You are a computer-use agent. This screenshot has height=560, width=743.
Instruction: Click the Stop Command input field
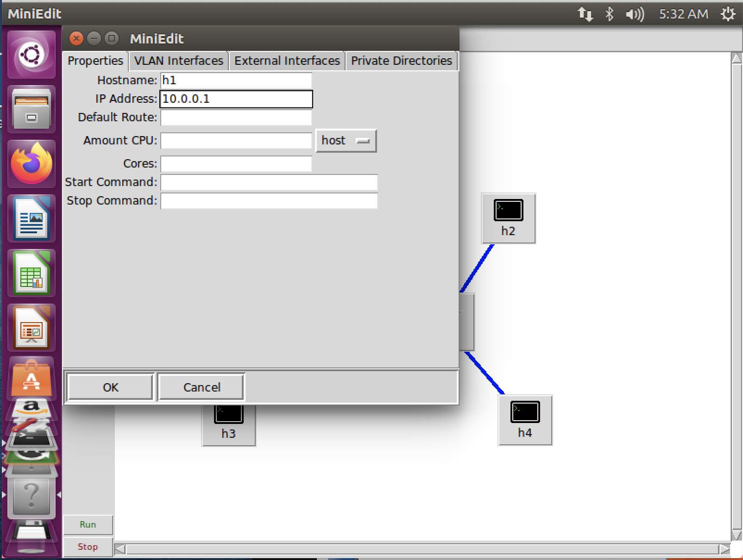269,201
